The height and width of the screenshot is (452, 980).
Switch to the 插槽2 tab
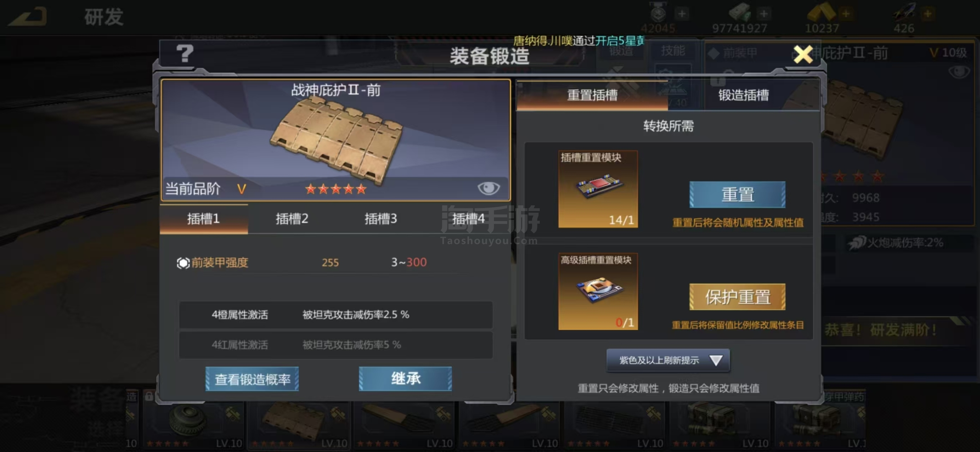[292, 219]
